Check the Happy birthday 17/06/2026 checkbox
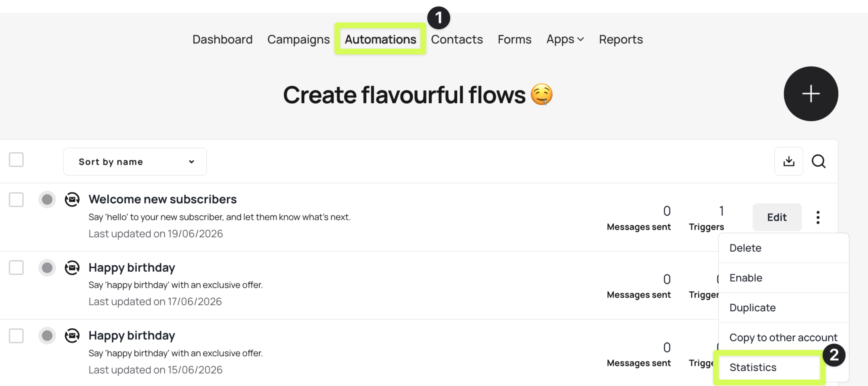868x386 pixels. click(16, 268)
